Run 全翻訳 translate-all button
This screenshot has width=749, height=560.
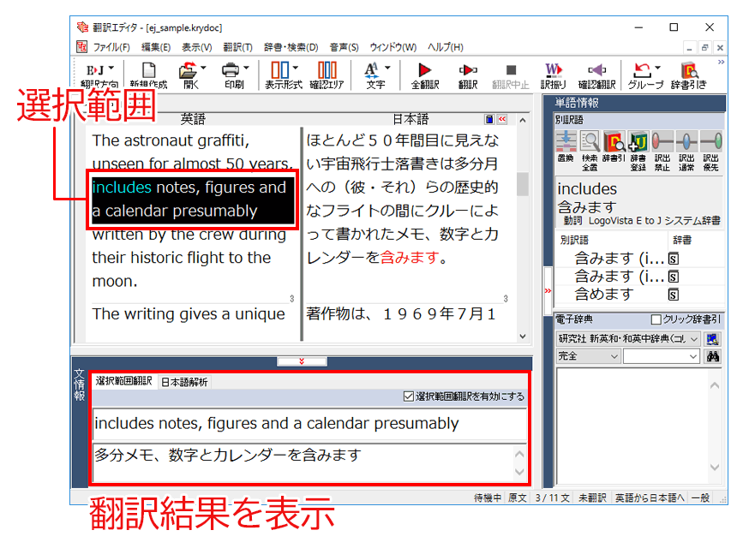(425, 75)
